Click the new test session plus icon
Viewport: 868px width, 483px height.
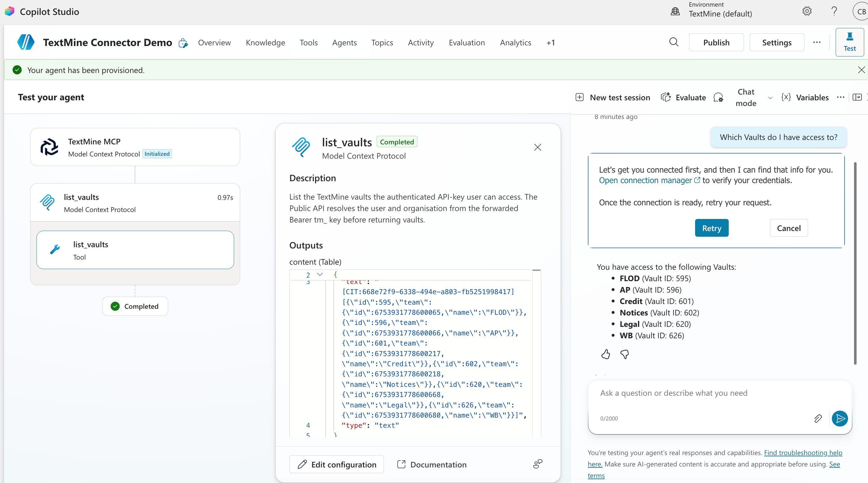pos(579,97)
